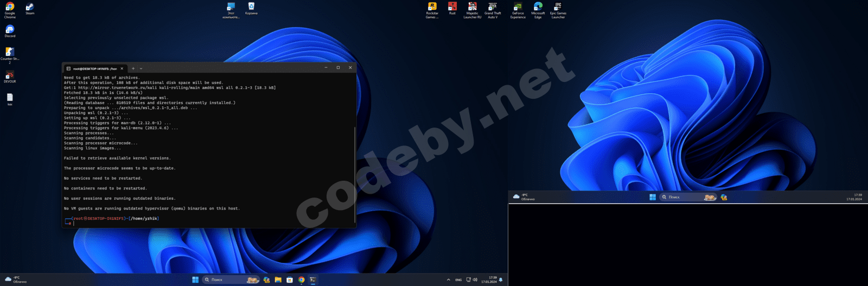
Task: Open the Start menu on main taskbar
Action: click(x=195, y=279)
